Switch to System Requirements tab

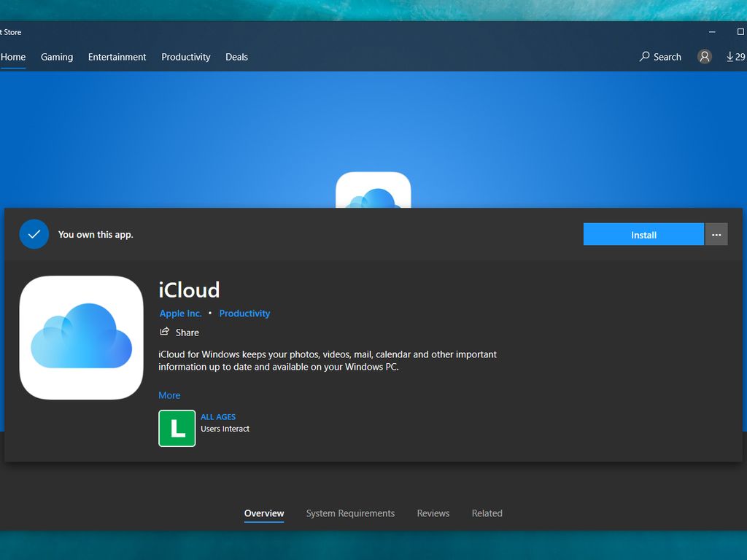click(351, 513)
